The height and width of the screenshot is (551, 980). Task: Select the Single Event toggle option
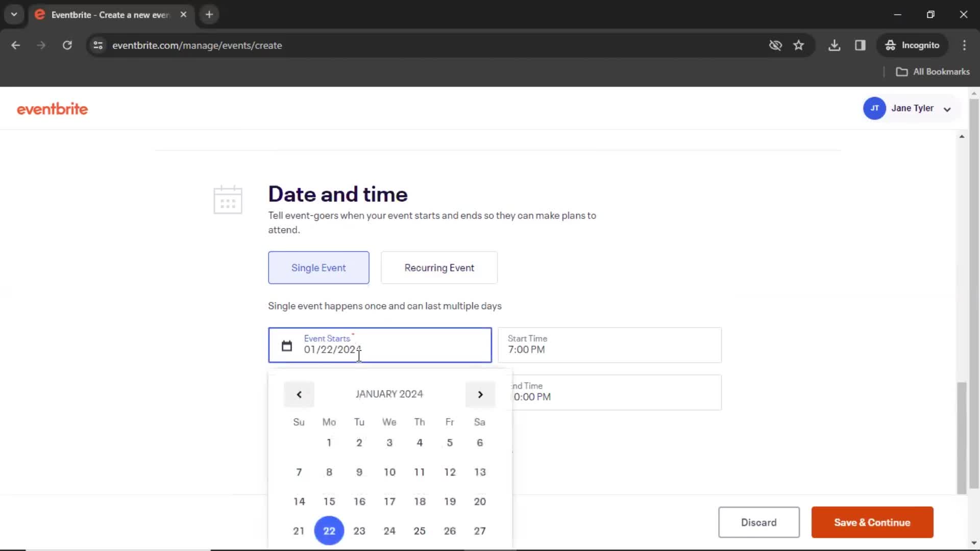tap(318, 268)
